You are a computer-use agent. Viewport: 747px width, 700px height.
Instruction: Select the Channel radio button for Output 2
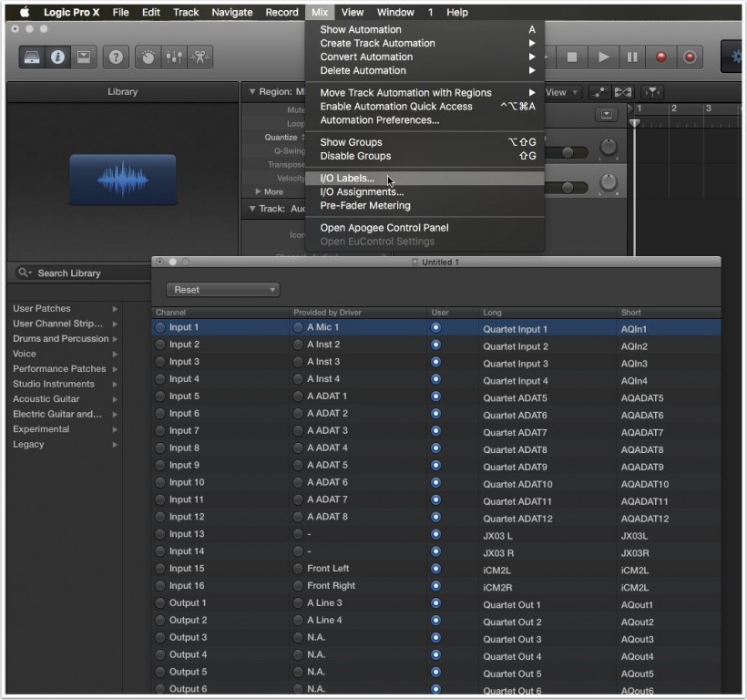(x=160, y=620)
